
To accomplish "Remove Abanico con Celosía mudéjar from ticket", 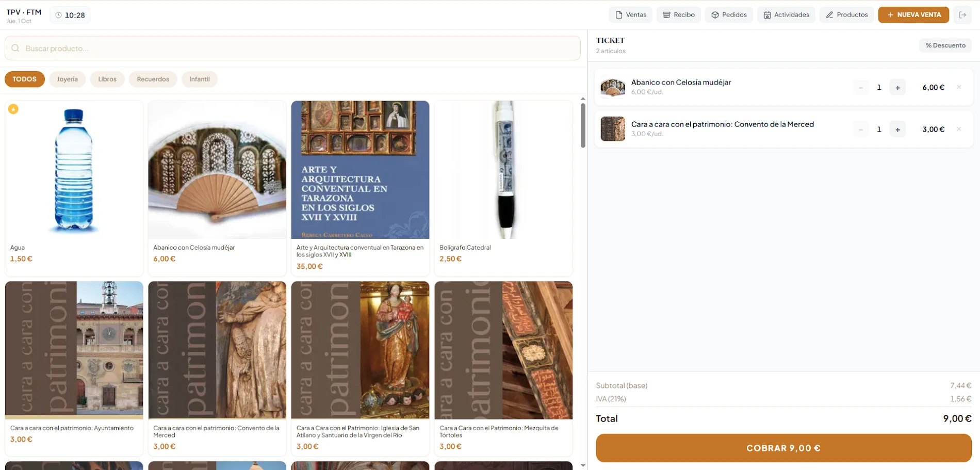I will [959, 87].
